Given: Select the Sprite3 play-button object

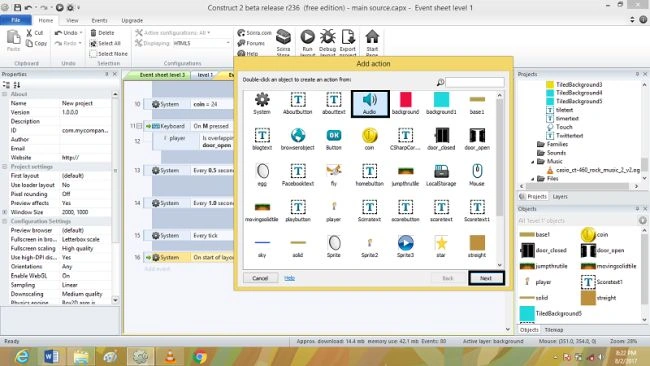Looking at the screenshot, I should point(405,246).
